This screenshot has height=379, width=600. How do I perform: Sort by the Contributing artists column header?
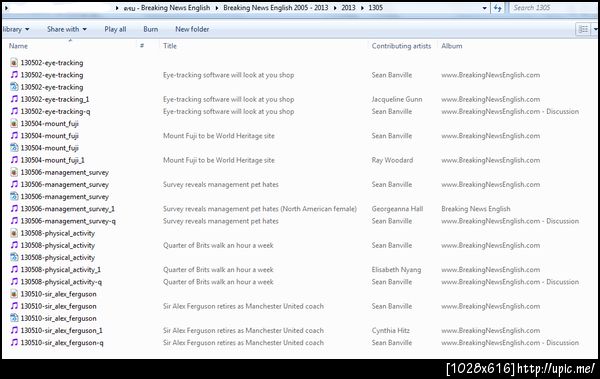click(x=401, y=46)
